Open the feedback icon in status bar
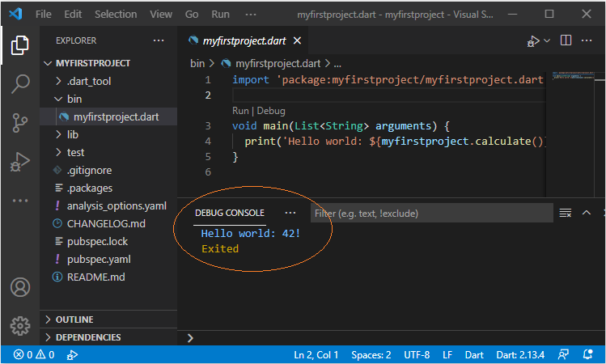Viewport: 606px width, 364px height. [563, 354]
